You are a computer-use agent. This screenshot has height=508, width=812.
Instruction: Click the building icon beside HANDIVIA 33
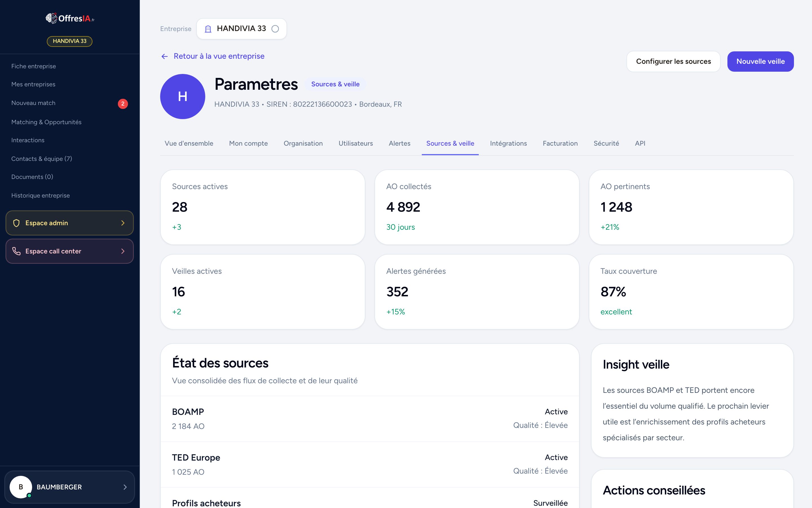click(x=208, y=29)
